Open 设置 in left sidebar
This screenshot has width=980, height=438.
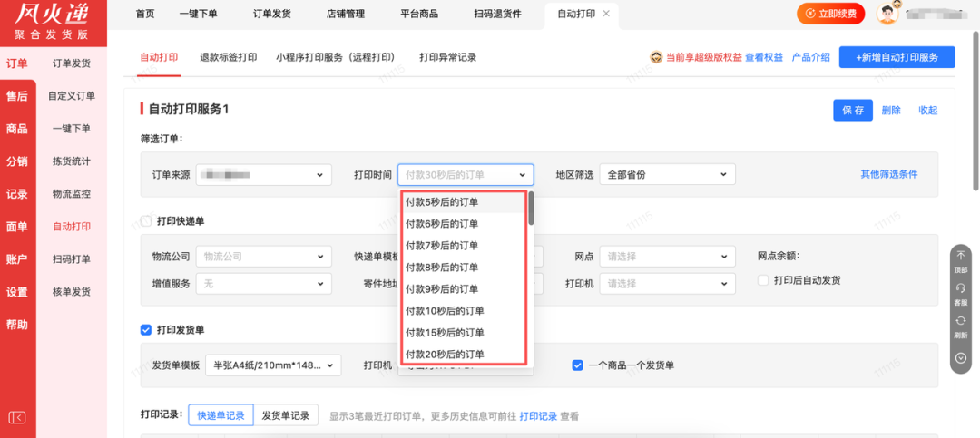pos(17,292)
